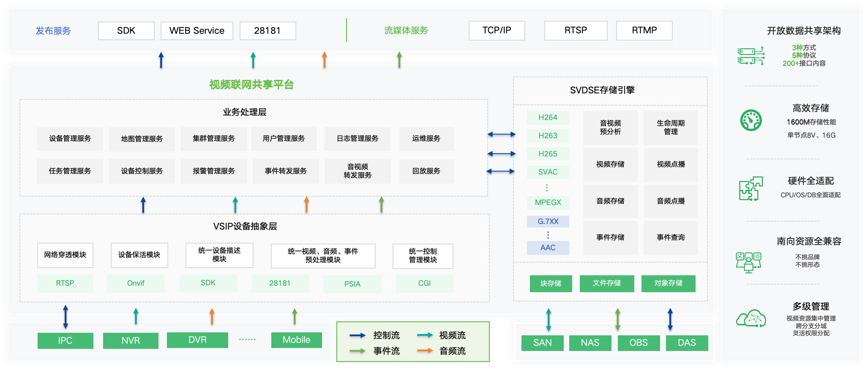The image size is (868, 370).
Task: Select the 块存储 storage type
Action: 551,283
